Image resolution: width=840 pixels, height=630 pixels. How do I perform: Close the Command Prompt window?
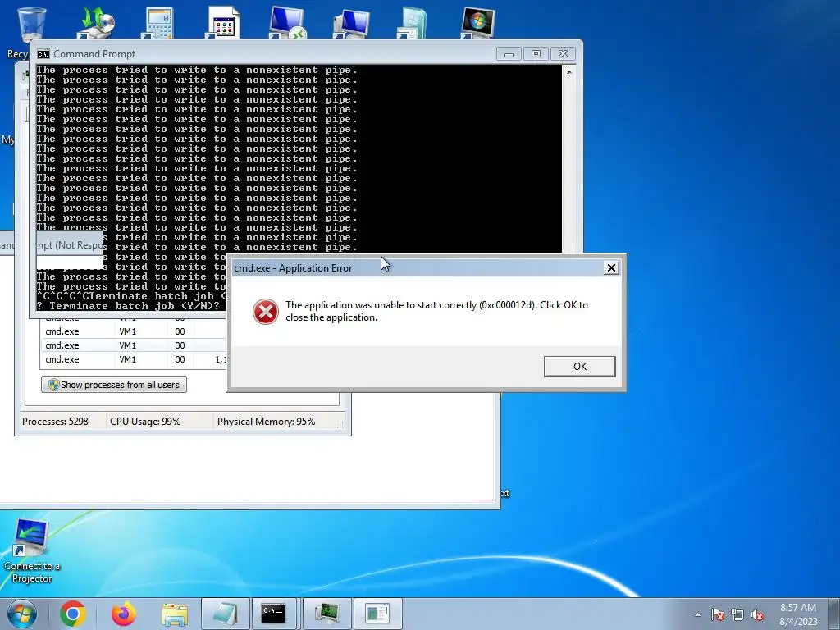tap(563, 54)
